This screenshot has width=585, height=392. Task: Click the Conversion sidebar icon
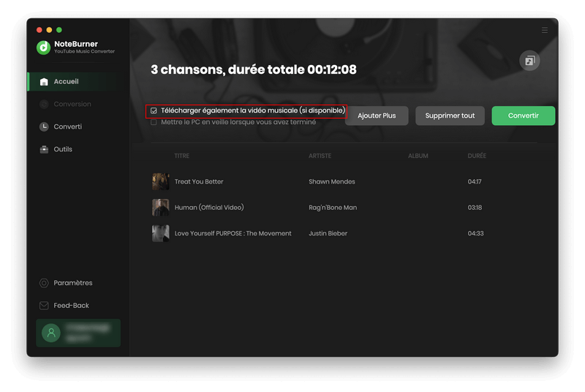[x=44, y=105]
